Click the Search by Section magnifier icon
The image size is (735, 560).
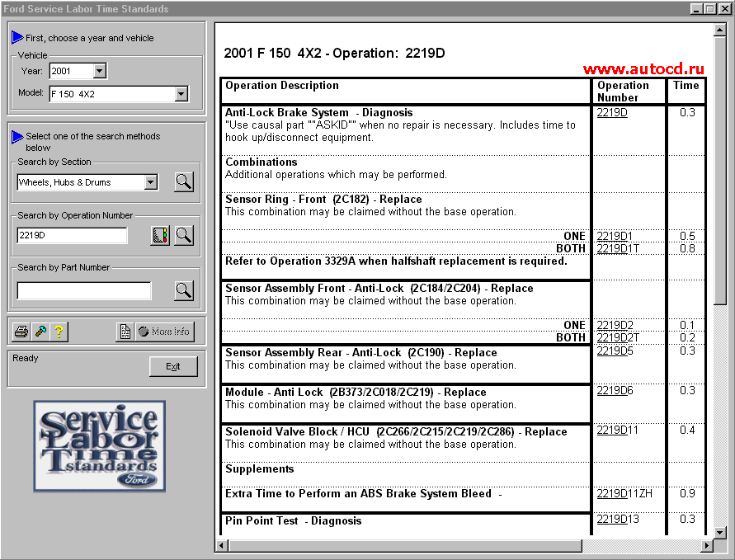(x=184, y=181)
